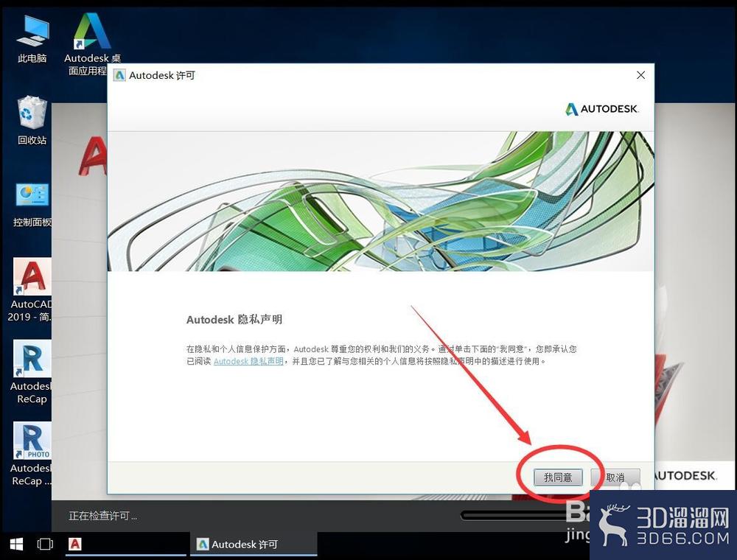The height and width of the screenshot is (560, 737).
Task: Click the dialog title bar Autodesk icon
Action: point(120,75)
